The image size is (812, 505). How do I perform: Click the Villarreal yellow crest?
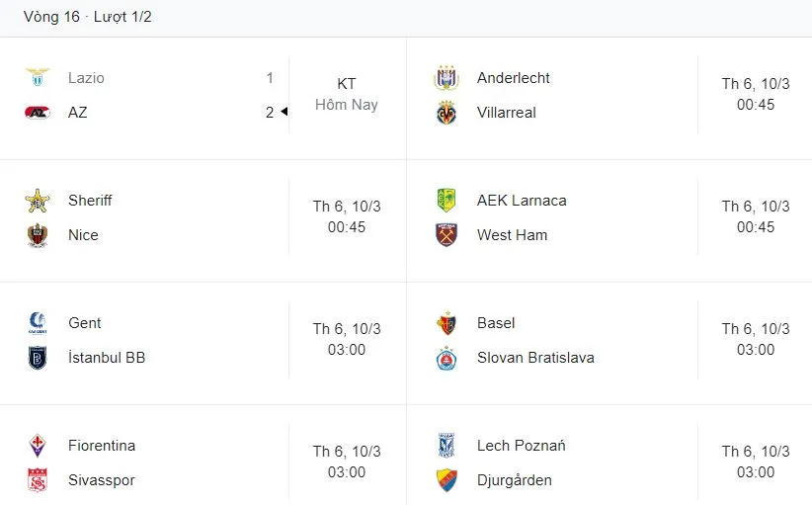pyautogui.click(x=447, y=113)
